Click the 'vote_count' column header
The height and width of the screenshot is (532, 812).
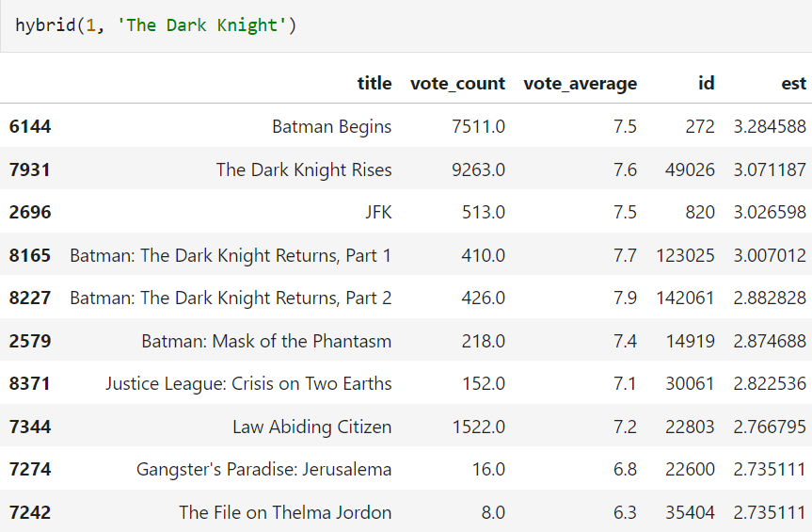[x=457, y=83]
